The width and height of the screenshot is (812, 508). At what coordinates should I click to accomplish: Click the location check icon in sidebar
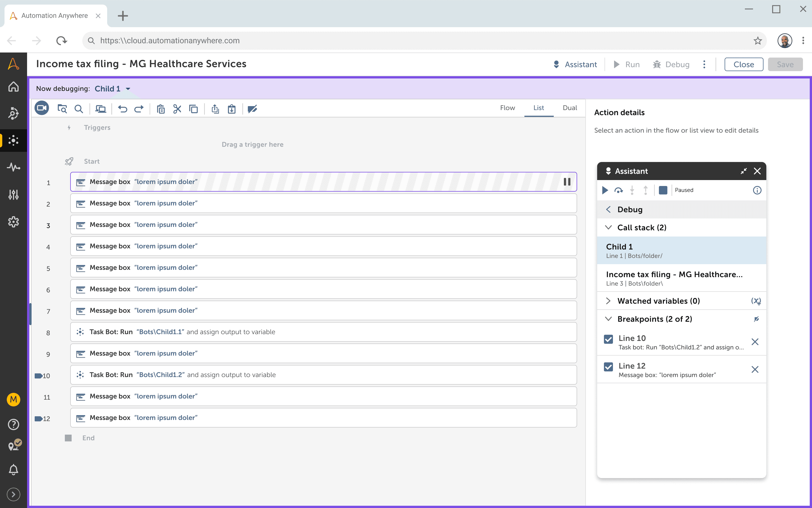(15, 445)
